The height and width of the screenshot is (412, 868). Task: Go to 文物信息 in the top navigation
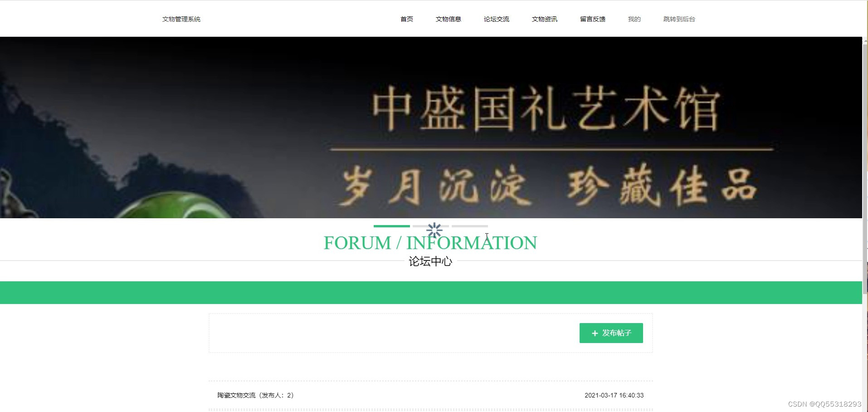point(449,19)
